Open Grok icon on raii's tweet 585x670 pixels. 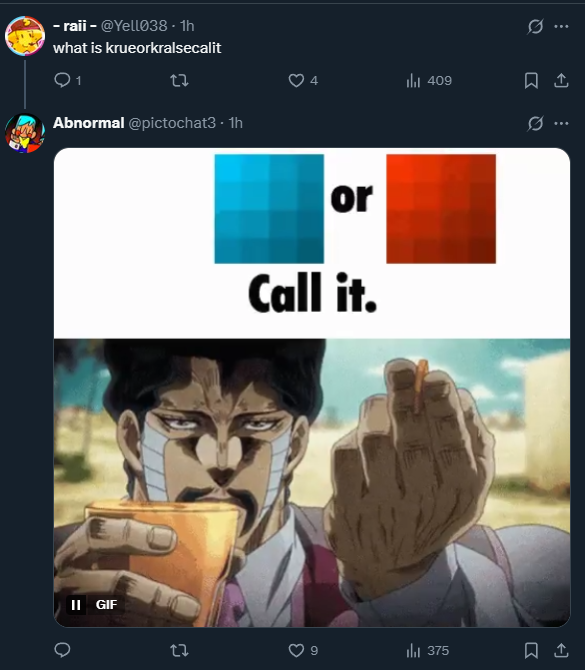(x=535, y=26)
